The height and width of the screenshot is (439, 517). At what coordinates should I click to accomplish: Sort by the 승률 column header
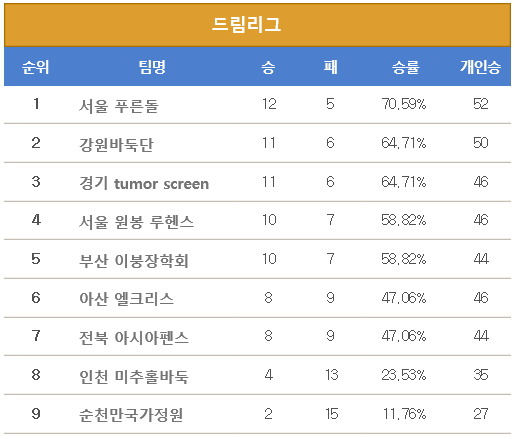(x=405, y=67)
